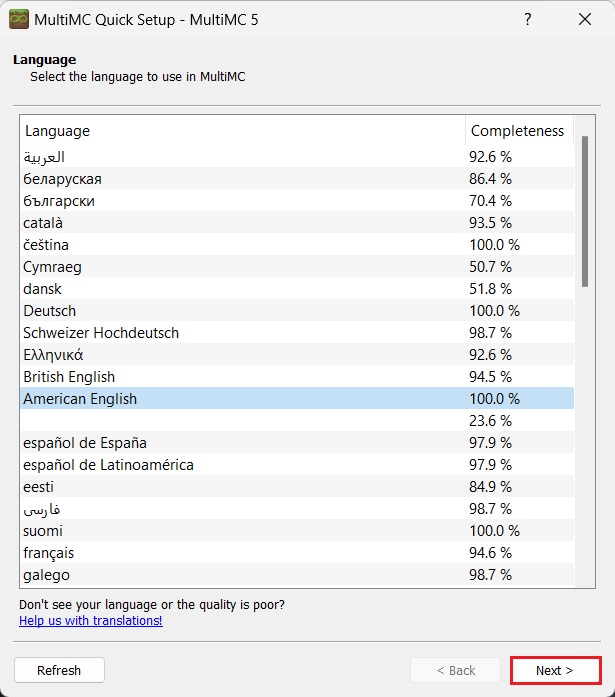This screenshot has height=697, width=615.
Task: Close the MultiMC Quick Setup window
Action: point(585,19)
